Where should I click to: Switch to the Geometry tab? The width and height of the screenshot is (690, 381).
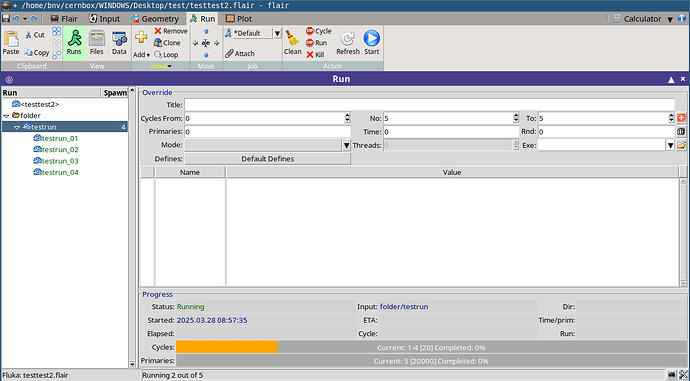[x=155, y=19]
